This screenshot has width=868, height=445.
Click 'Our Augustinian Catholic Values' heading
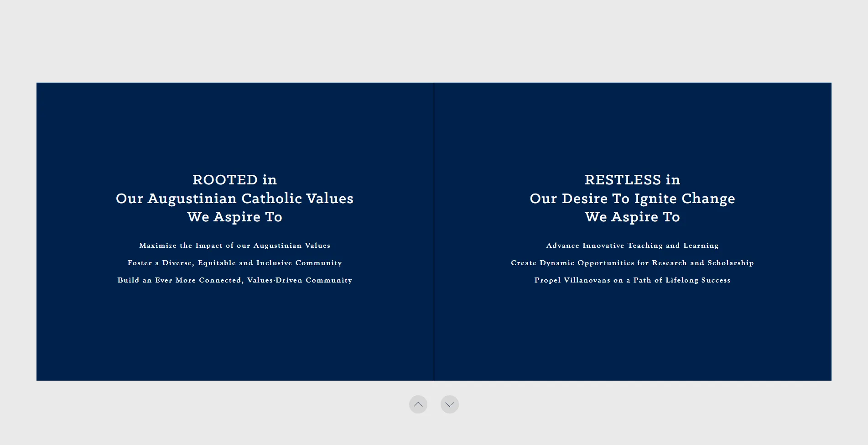pyautogui.click(x=235, y=199)
